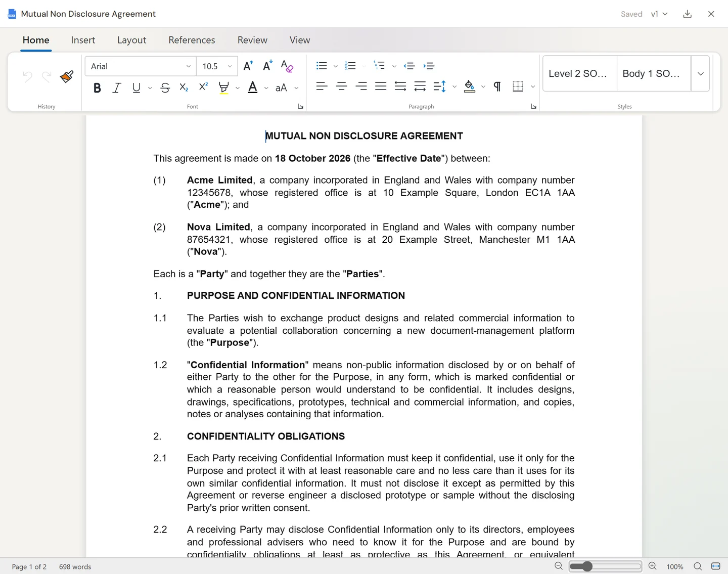The width and height of the screenshot is (728, 574).
Task: Open version v1 dropdown
Action: pyautogui.click(x=659, y=14)
